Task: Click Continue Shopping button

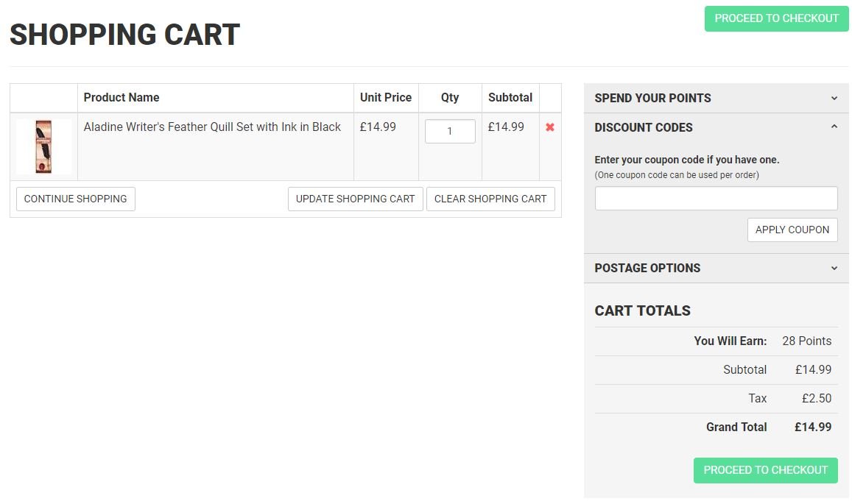Action: click(x=75, y=199)
